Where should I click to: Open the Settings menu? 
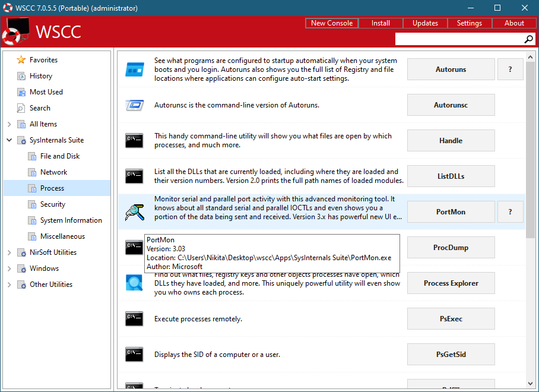(x=469, y=23)
